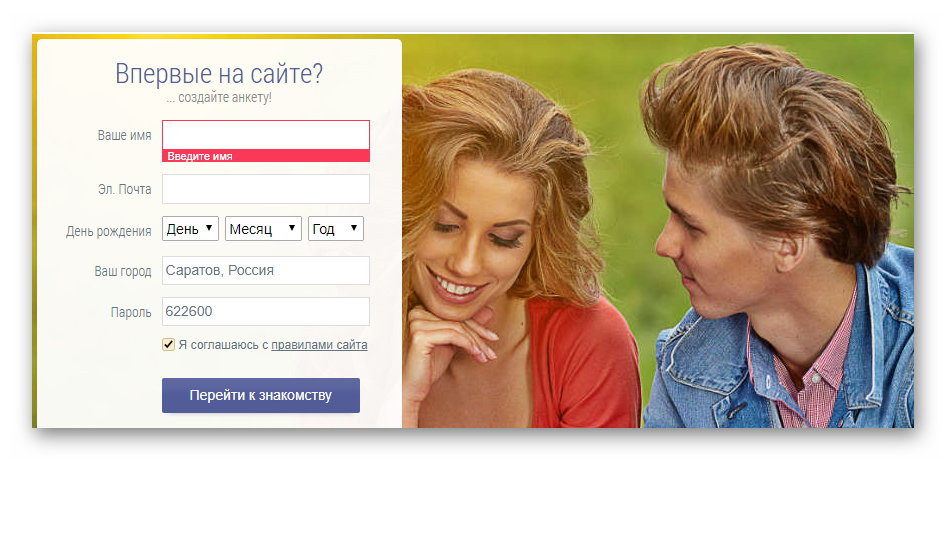Uncheck the site rules agreement checkbox
This screenshot has height=540, width=946.
(x=169, y=345)
